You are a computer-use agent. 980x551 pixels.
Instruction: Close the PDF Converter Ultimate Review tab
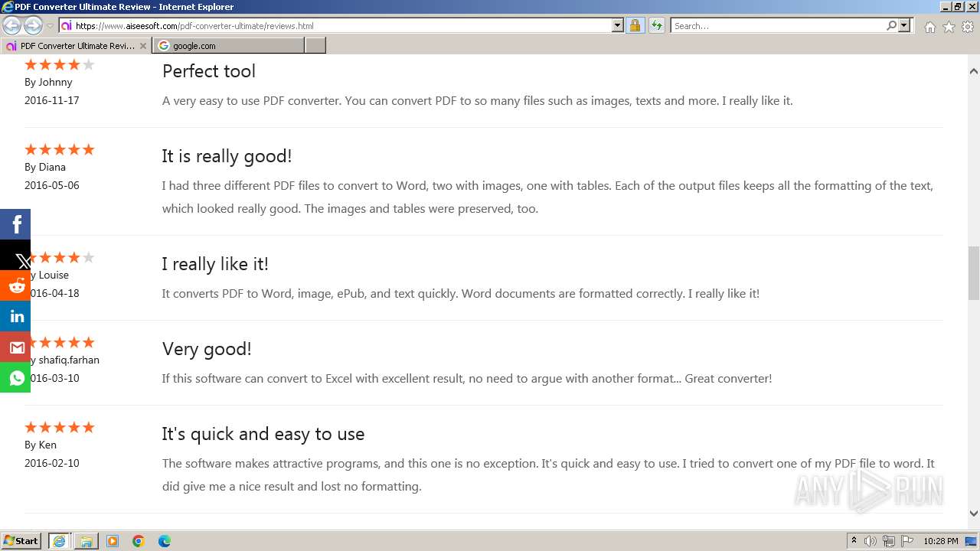pos(143,46)
